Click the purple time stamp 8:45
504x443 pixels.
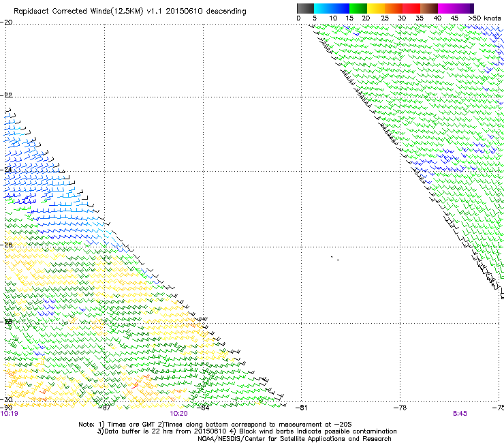point(460,414)
